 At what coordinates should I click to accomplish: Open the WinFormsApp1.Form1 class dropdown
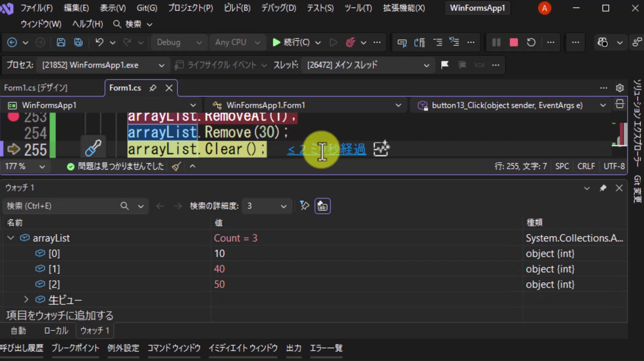[x=306, y=105]
